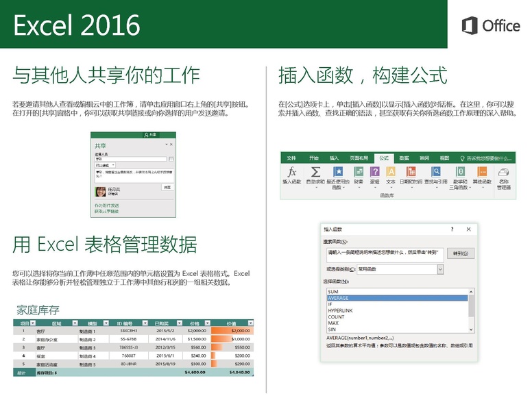Click the user photo of 任丹英
The width and height of the screenshot is (532, 411).
click(x=100, y=192)
